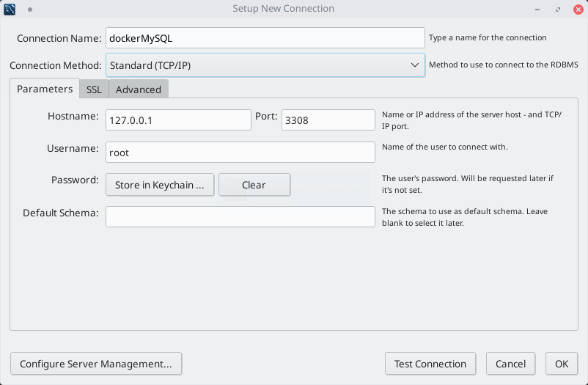Open Configure Server Management
Image resolution: width=588 pixels, height=385 pixels.
click(96, 364)
